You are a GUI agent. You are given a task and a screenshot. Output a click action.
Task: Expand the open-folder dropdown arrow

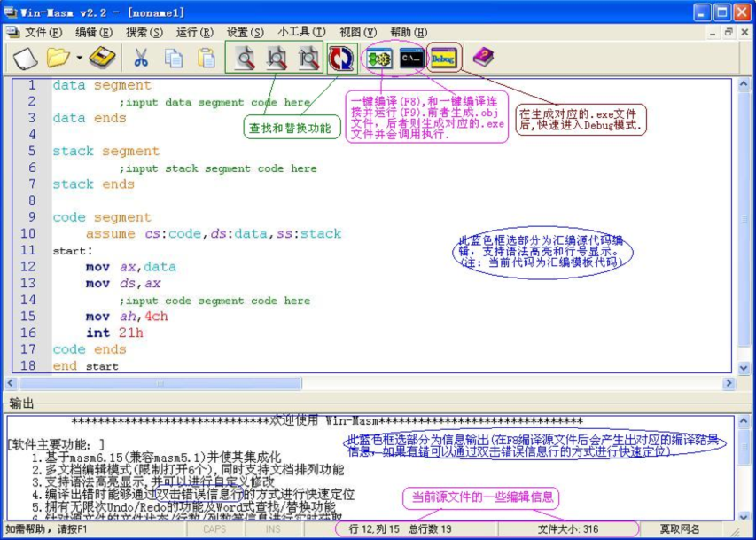click(79, 58)
